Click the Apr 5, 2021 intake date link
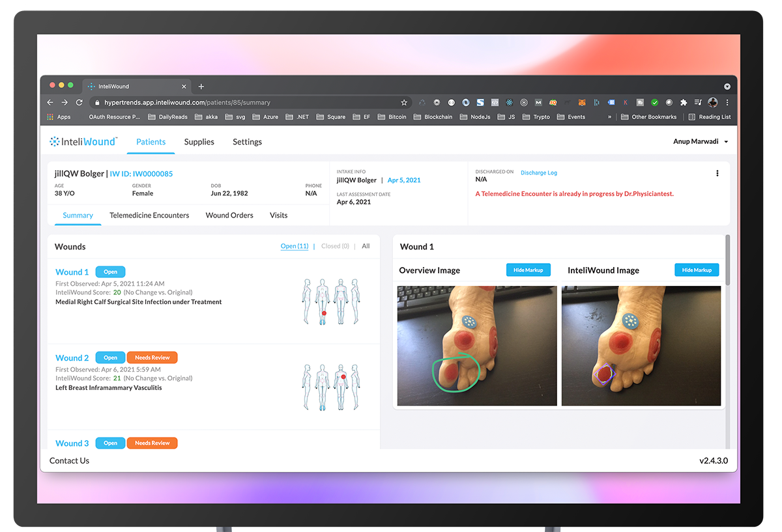This screenshot has height=532, width=782. 404,180
